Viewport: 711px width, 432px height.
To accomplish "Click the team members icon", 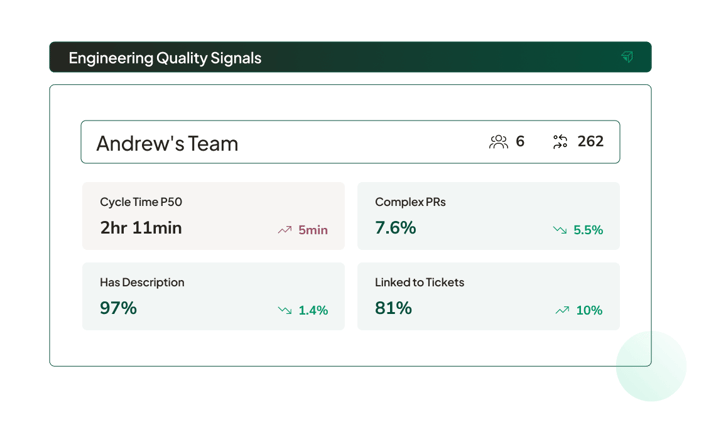I will tap(498, 142).
